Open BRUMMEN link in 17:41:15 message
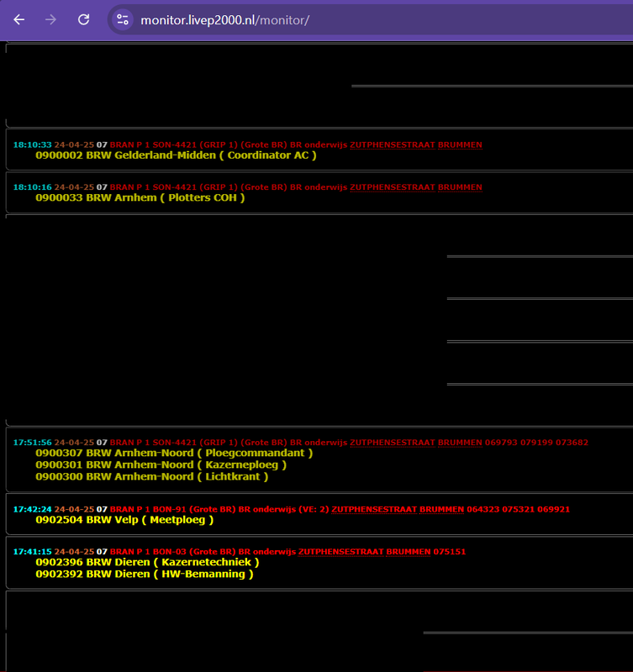The height and width of the screenshot is (672, 633). [409, 552]
